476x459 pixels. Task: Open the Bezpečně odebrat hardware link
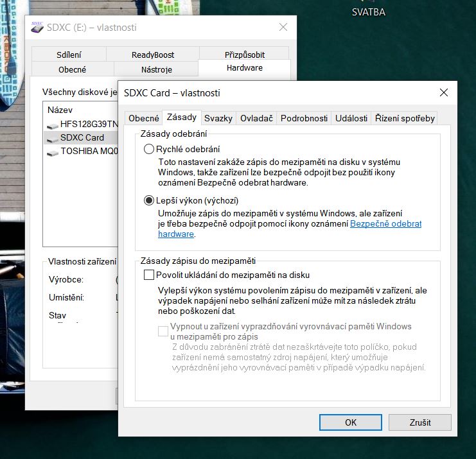pyautogui.click(x=385, y=224)
